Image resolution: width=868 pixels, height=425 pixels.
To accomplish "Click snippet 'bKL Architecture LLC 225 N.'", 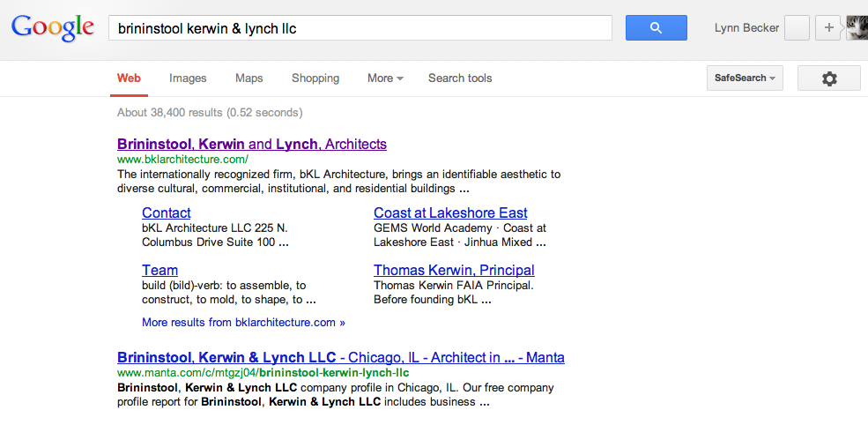I will [216, 235].
